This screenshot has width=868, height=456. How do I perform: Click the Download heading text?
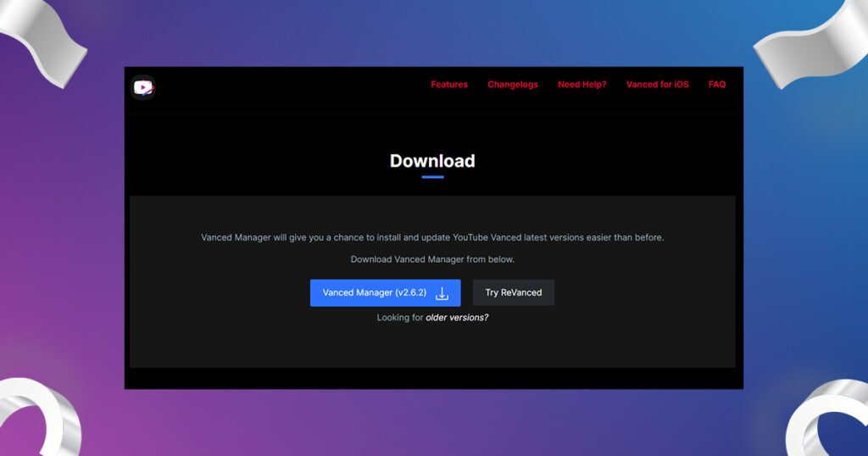click(x=432, y=161)
